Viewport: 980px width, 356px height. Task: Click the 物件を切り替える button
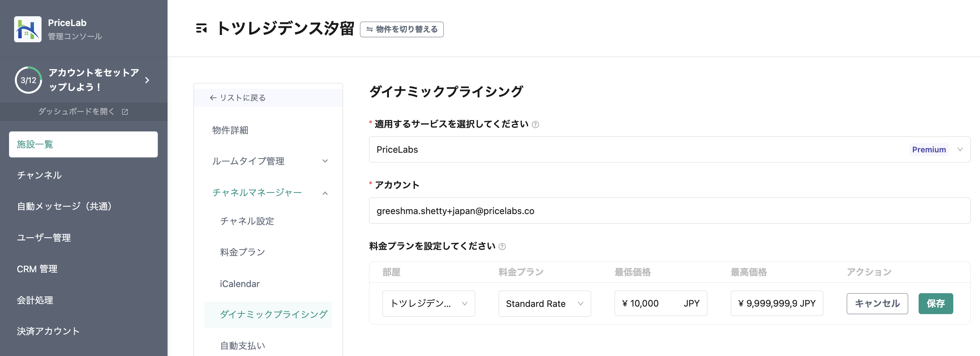point(402,29)
